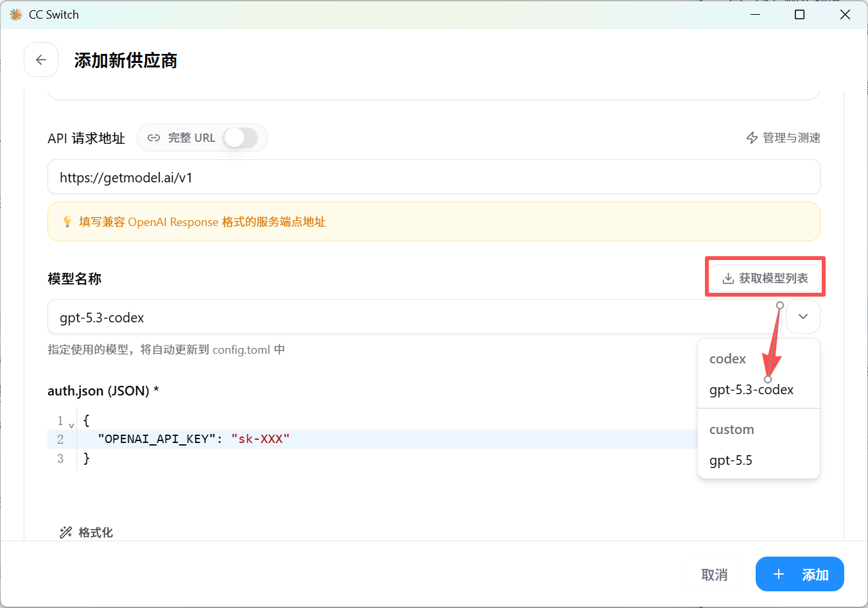This screenshot has width=868, height=608.
Task: Collapse the JSON block fold arrow
Action: click(71, 424)
